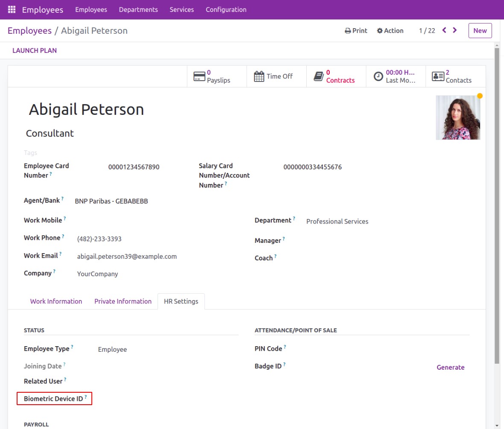Click Abigail Peterson's profile photo
Image resolution: width=504 pixels, height=429 pixels.
[458, 117]
